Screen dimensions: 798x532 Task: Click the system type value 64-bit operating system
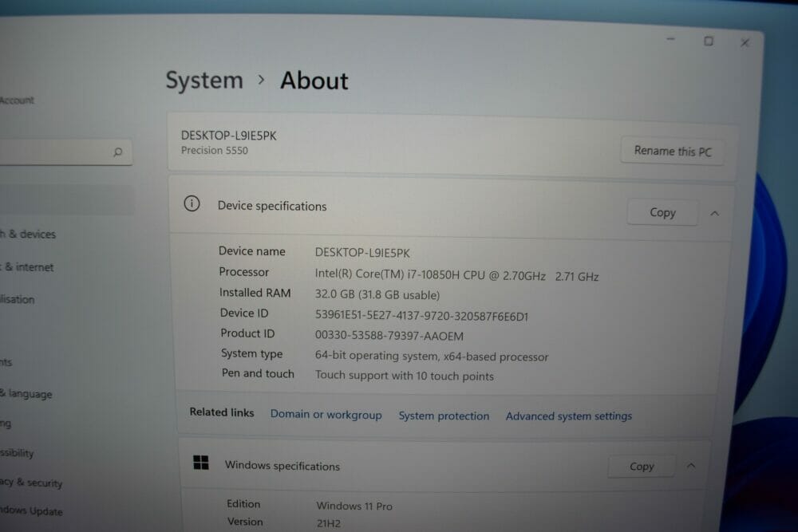tap(432, 356)
